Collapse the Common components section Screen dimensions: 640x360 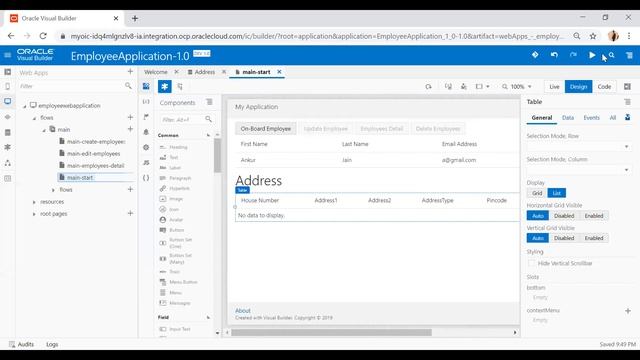208,135
